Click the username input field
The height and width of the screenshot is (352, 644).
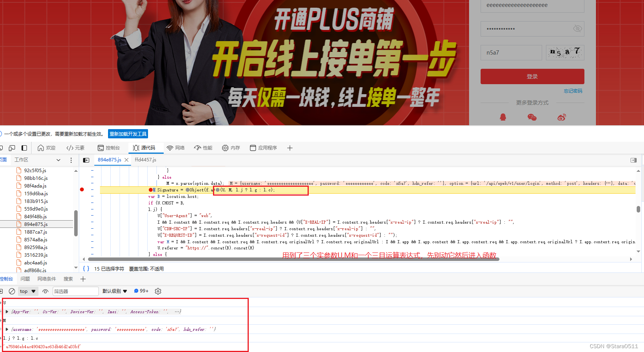coord(532,5)
